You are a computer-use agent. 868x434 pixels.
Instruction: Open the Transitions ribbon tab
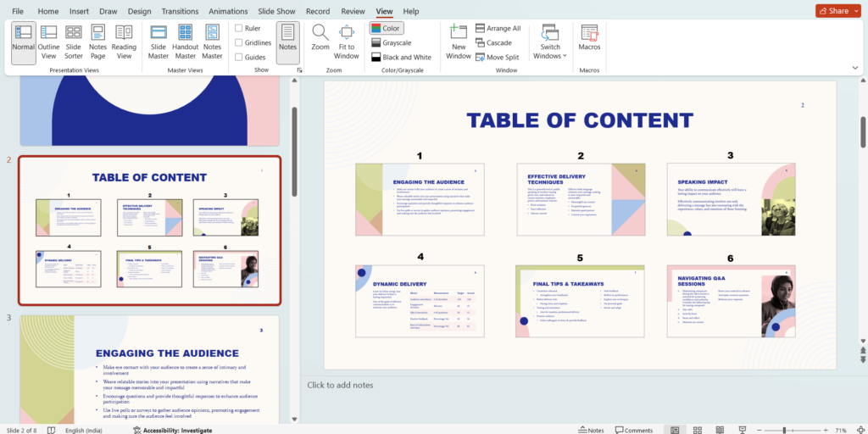(179, 11)
